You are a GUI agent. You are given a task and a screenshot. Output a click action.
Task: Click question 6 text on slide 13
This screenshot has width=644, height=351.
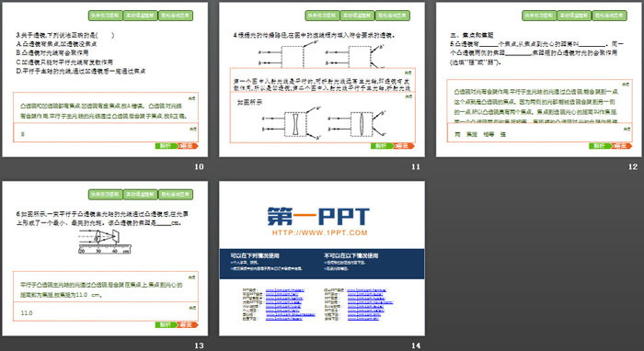pyautogui.click(x=103, y=219)
